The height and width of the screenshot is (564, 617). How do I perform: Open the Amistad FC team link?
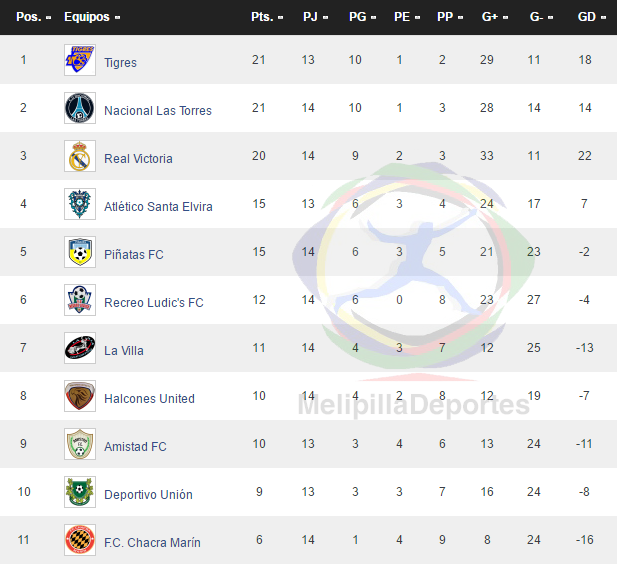coord(135,447)
